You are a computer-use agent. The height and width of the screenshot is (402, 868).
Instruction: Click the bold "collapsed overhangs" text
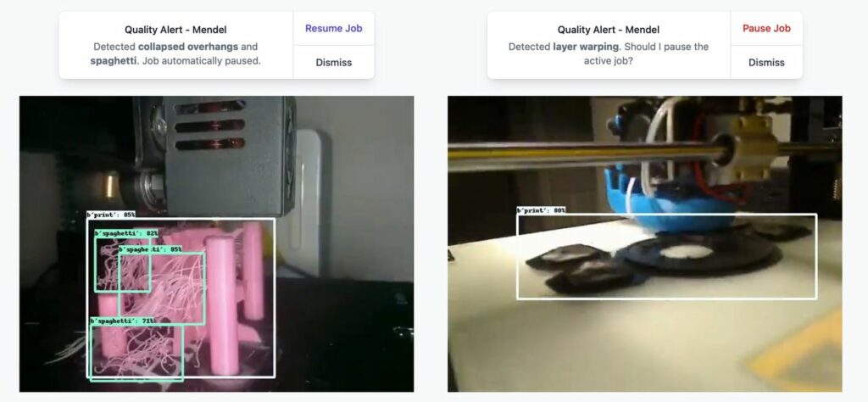pos(188,47)
